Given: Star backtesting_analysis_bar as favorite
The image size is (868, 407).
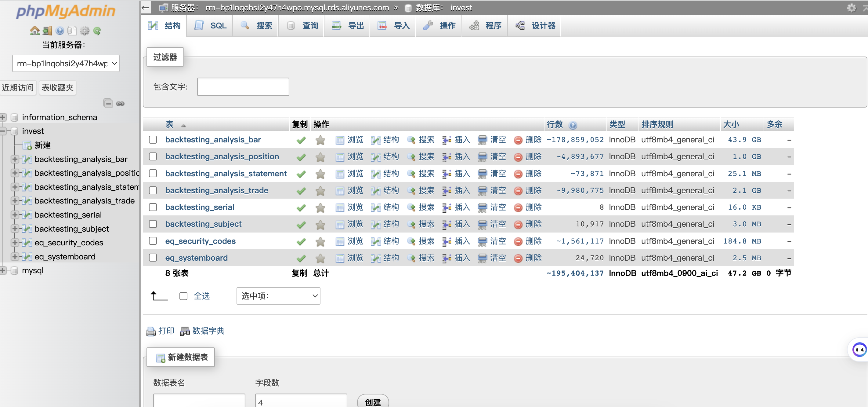Looking at the screenshot, I should click(x=320, y=140).
